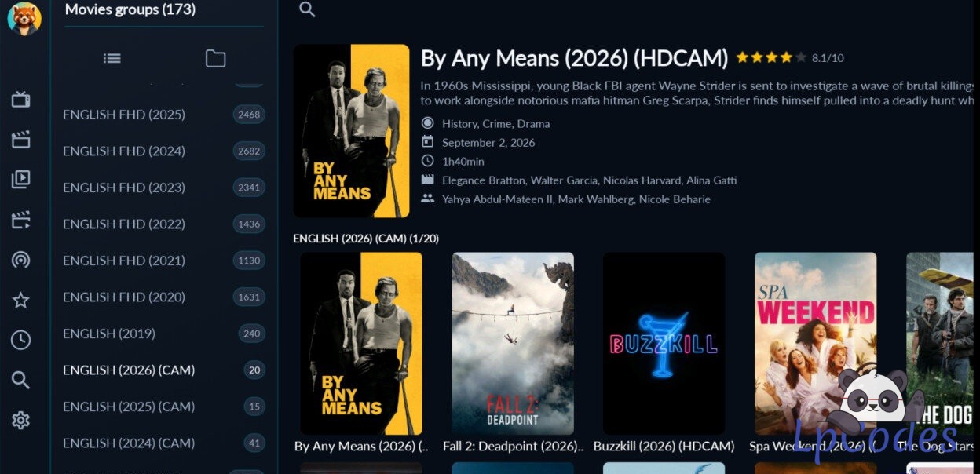
Task: Click the Movies groups (173) heading
Action: (x=130, y=9)
